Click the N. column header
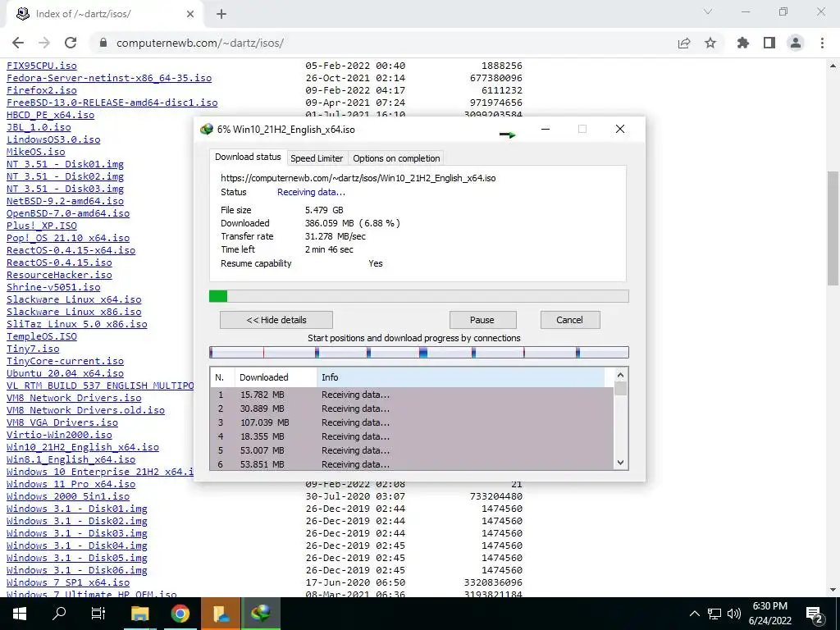Viewport: 840px width, 630px height. click(x=222, y=377)
